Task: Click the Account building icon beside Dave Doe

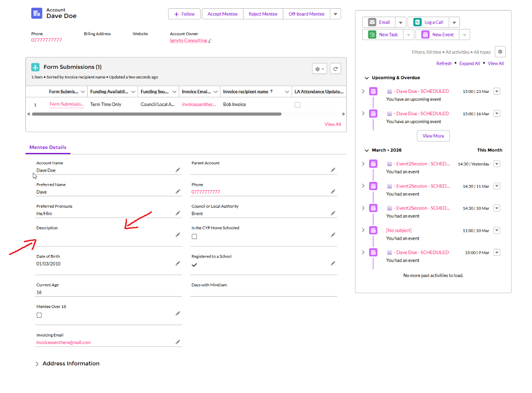Action: point(36,13)
